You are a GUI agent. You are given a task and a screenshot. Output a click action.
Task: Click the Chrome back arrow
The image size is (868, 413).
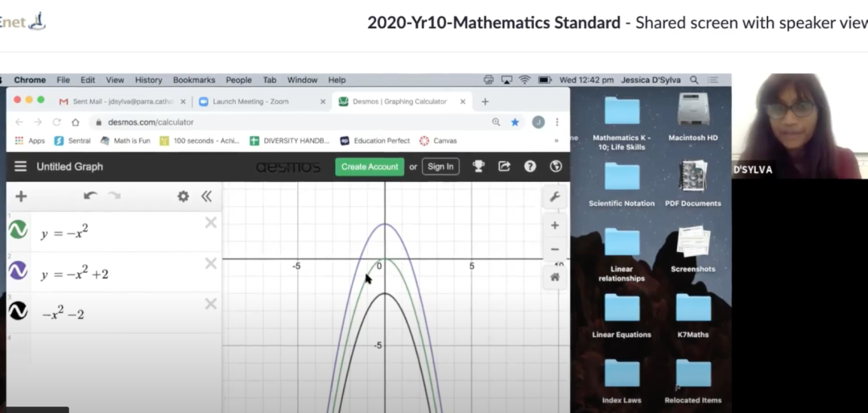pos(19,122)
